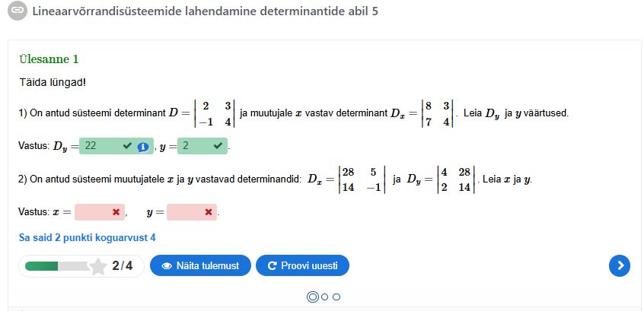
Task: Click the green checkmark in the Dy answer
Action: (128, 145)
